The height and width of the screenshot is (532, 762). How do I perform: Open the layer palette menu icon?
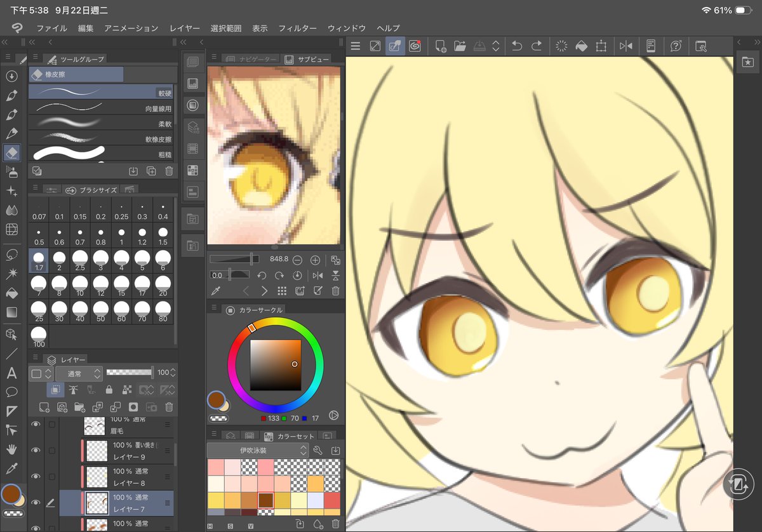[x=36, y=359]
